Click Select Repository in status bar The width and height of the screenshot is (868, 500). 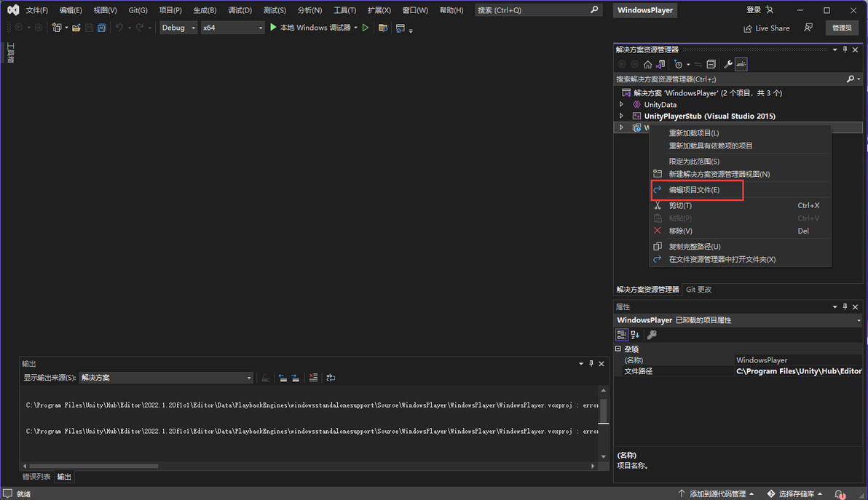pyautogui.click(x=795, y=494)
